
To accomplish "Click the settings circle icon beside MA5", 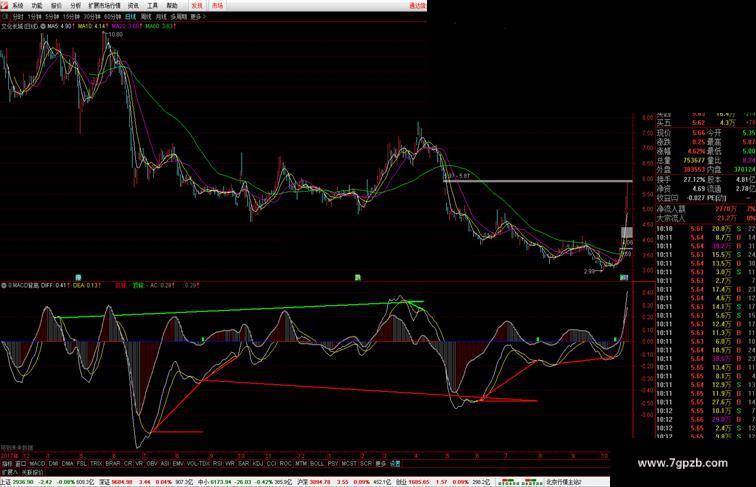I will [x=43, y=26].
